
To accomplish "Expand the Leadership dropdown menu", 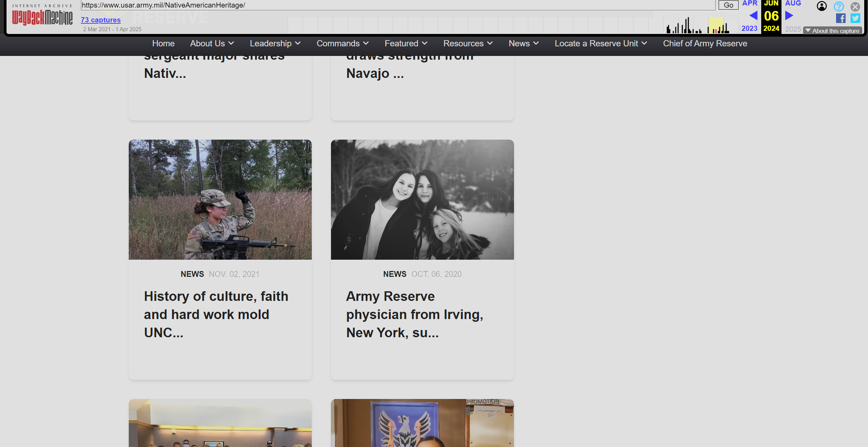I will click(x=275, y=44).
